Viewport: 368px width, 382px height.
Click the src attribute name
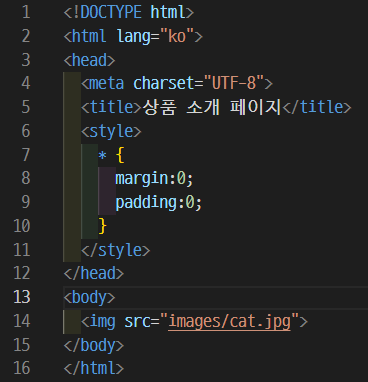(137, 322)
